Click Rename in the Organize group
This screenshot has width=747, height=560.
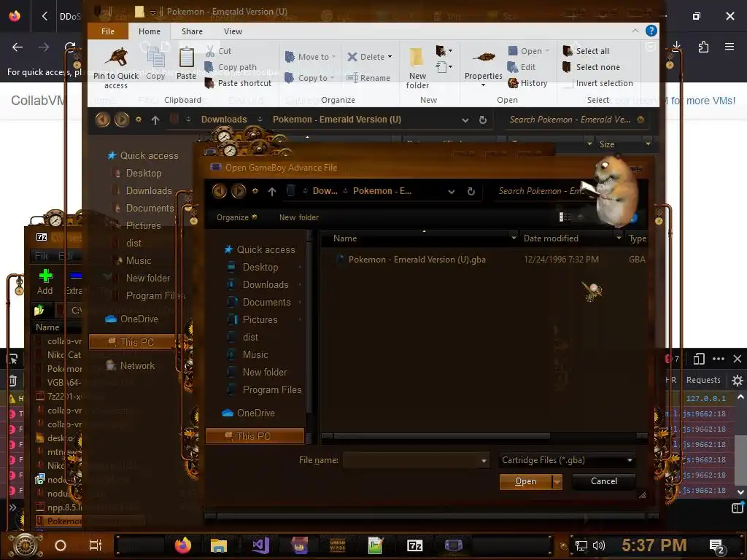(x=368, y=77)
